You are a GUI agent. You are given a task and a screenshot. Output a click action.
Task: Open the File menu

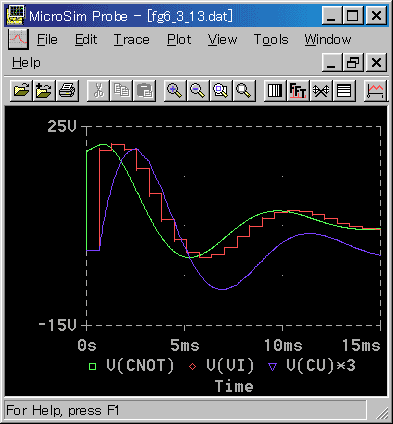[x=47, y=40]
